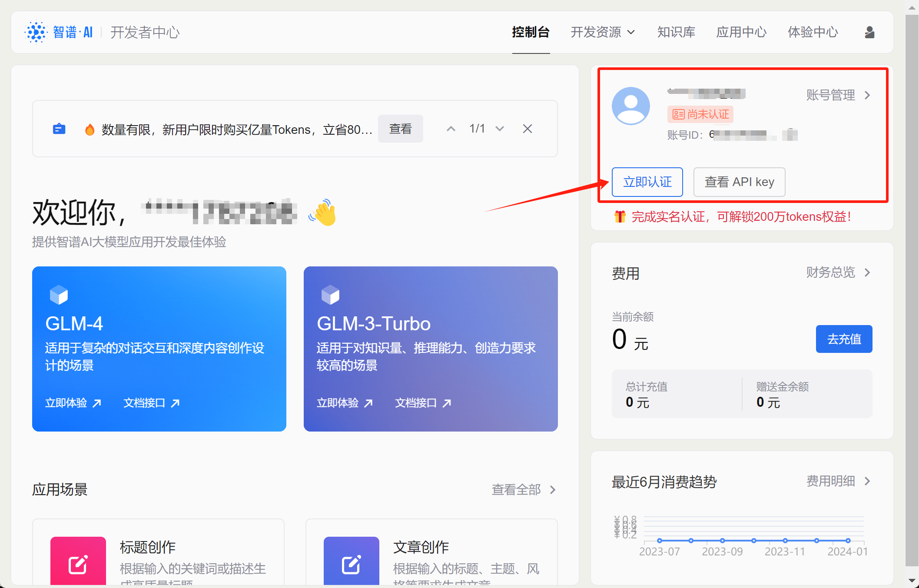Expand the 开发资源 dropdown menu
The image size is (919, 588).
[602, 32]
